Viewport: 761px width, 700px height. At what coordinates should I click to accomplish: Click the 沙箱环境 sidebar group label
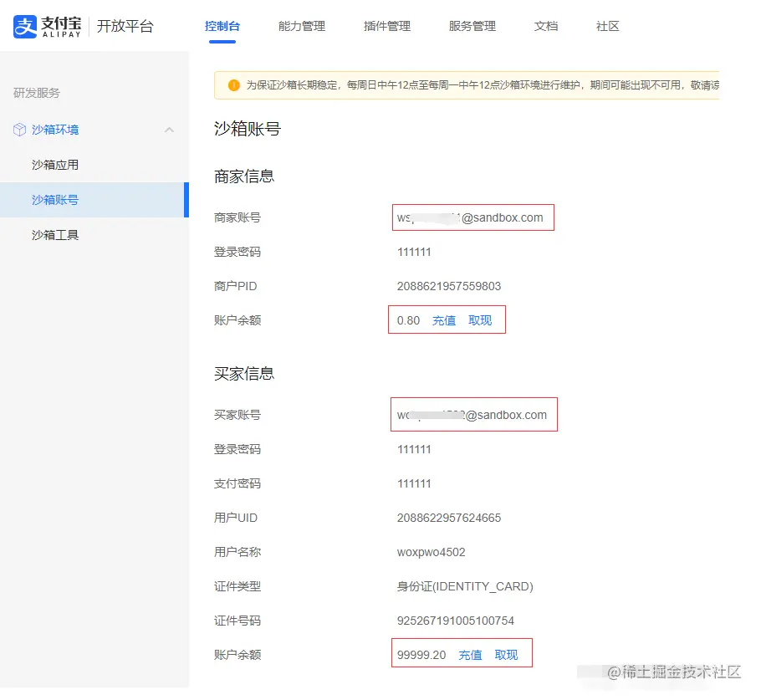tap(55, 130)
